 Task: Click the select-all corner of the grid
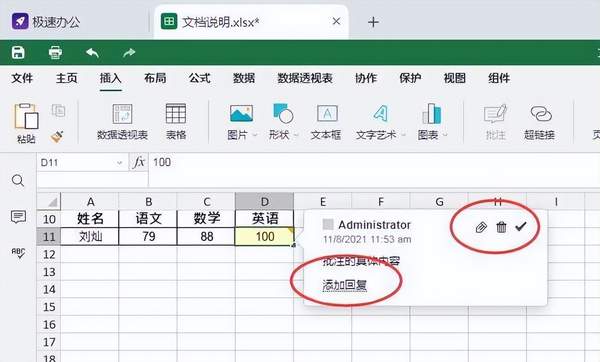[49, 201]
